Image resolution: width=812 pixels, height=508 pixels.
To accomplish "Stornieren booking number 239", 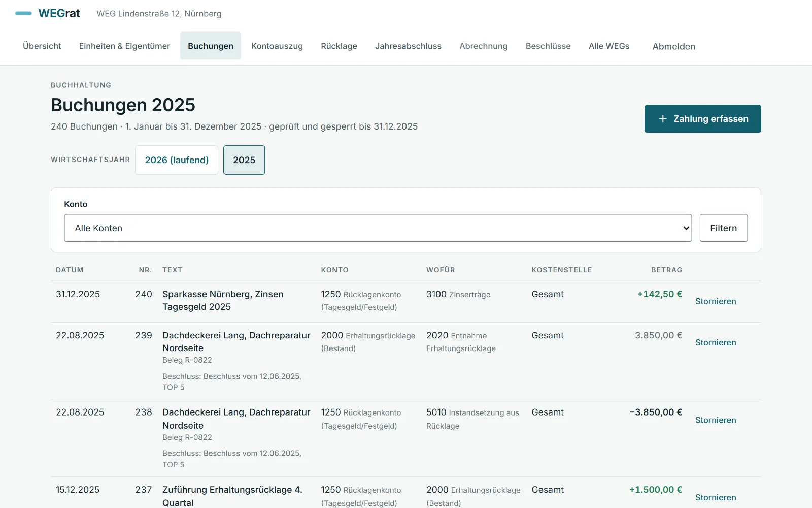I will [x=716, y=342].
